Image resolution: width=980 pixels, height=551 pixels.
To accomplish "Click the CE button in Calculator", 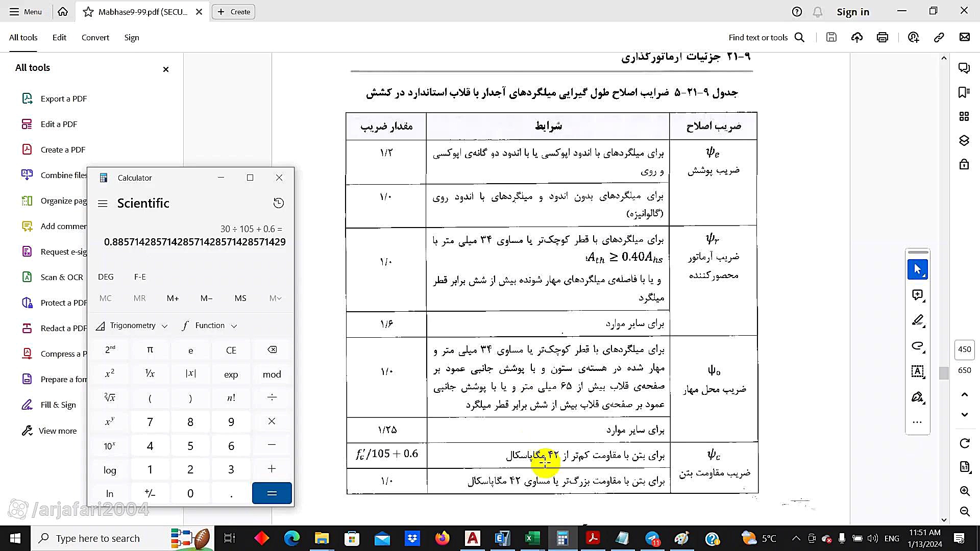I will coord(231,350).
